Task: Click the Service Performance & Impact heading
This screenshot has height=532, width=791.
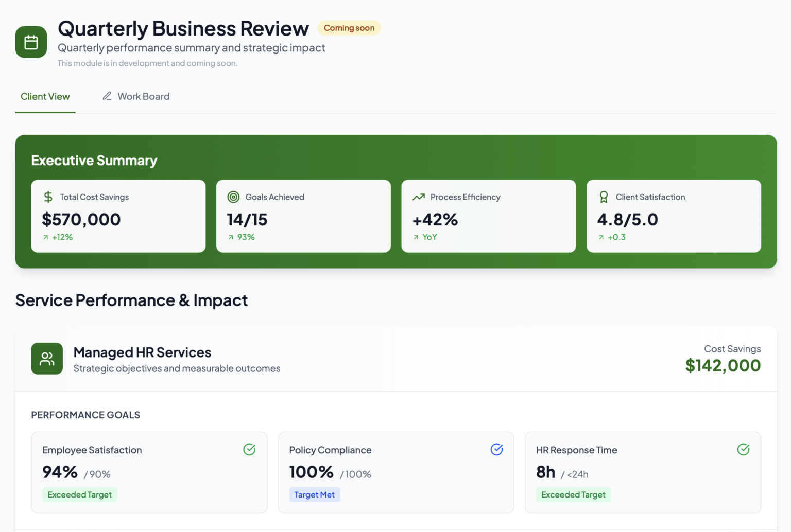Action: pyautogui.click(x=132, y=300)
